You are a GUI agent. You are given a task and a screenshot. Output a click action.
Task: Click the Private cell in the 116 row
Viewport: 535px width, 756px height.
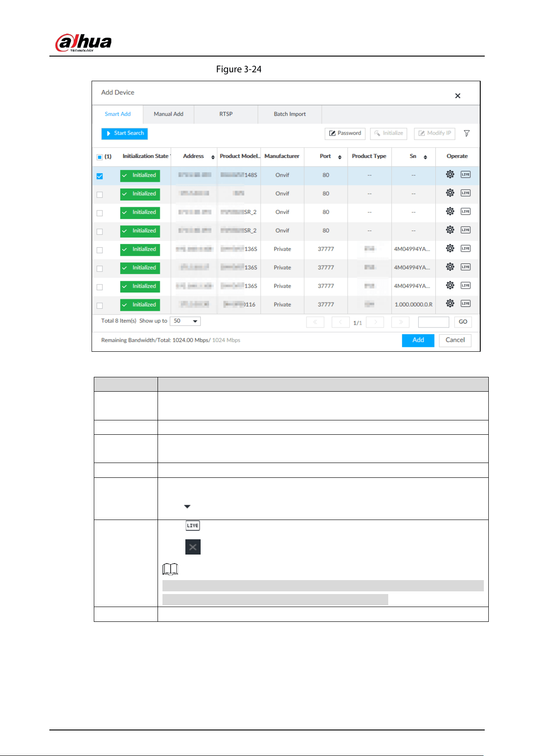point(282,305)
